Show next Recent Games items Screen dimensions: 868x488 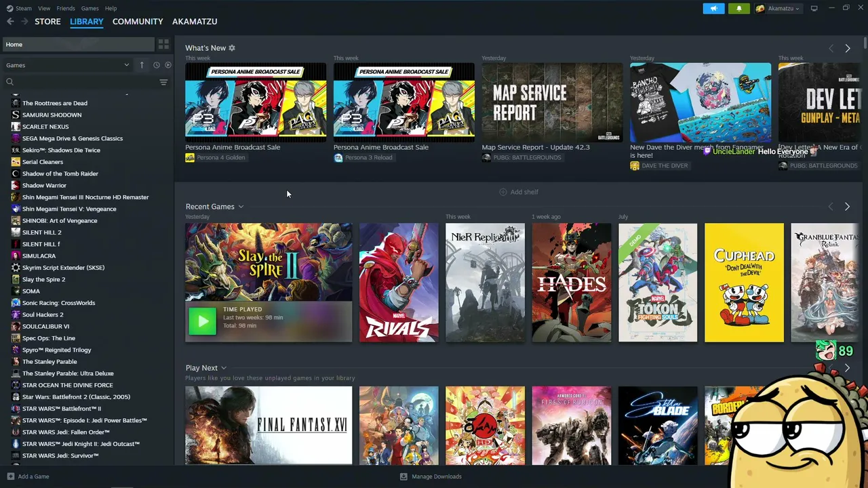847,207
